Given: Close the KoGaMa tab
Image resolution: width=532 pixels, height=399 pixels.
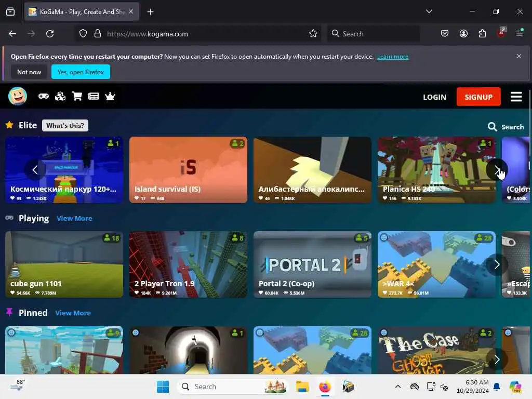Looking at the screenshot, I should coord(131,11).
